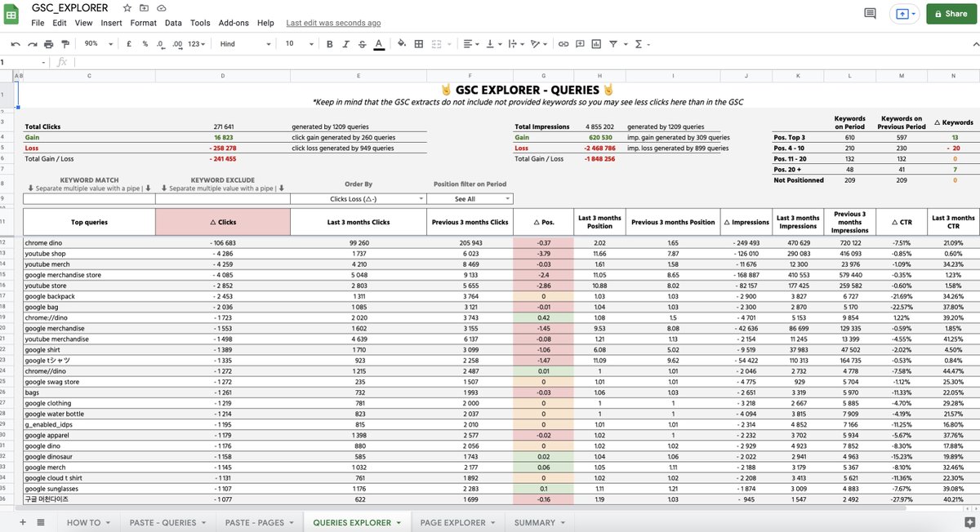Toggle italic formatting
The image size is (980, 532).
(x=345, y=44)
